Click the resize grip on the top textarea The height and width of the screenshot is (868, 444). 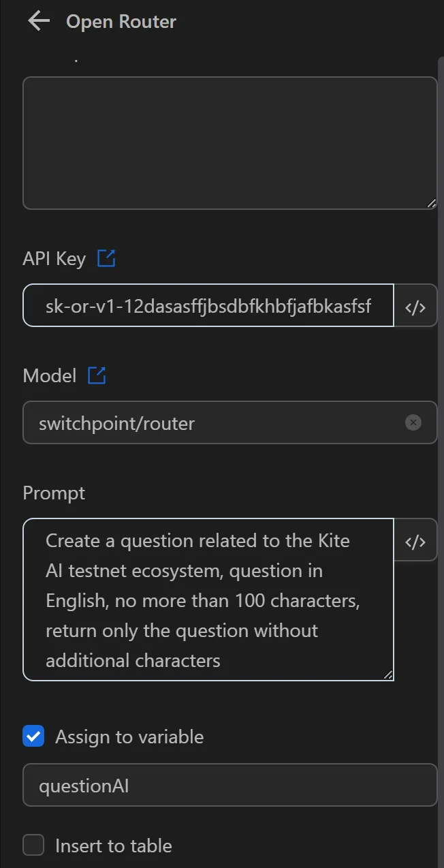(x=432, y=202)
